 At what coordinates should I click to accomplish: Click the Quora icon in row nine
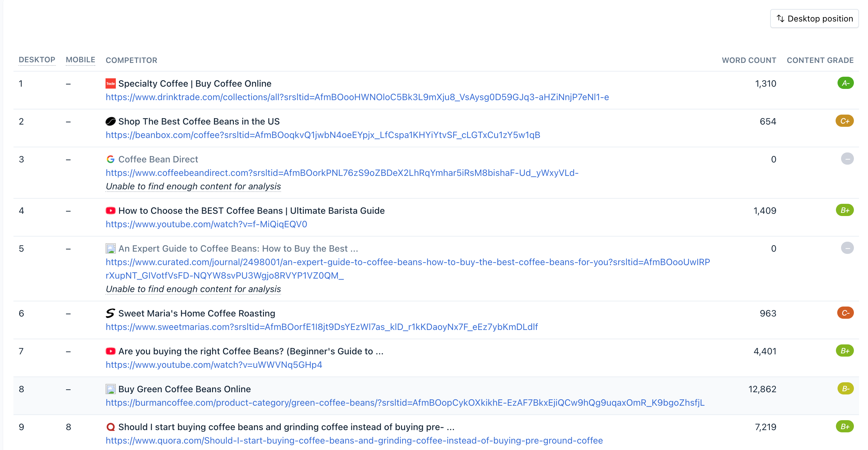tap(110, 427)
